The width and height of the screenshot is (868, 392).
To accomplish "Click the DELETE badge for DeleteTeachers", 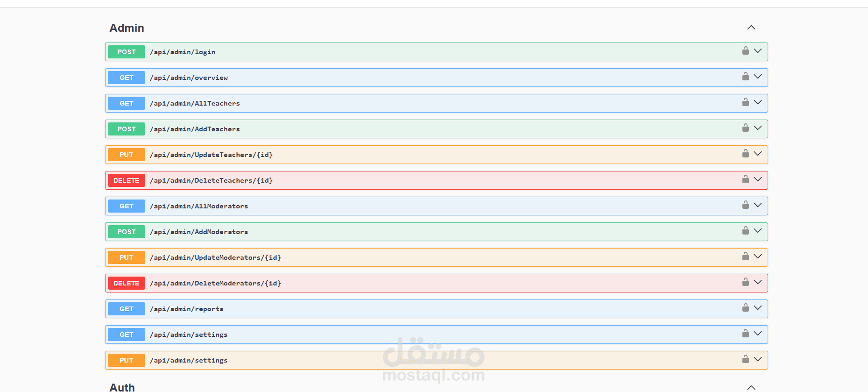I will pyautogui.click(x=127, y=180).
